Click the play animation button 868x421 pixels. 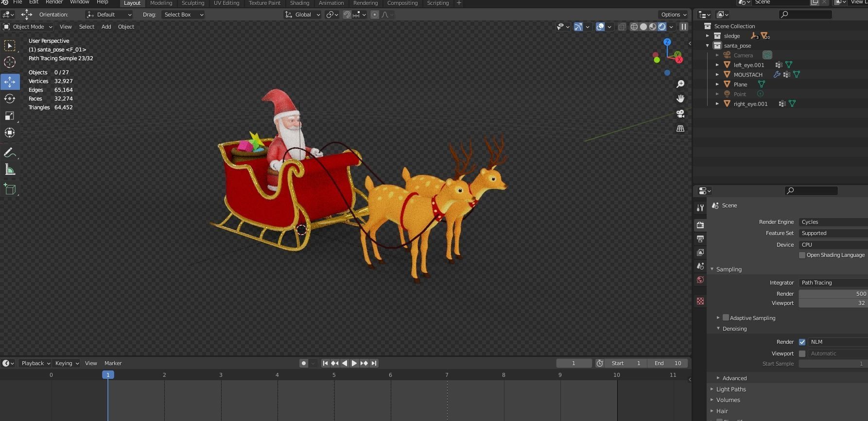(354, 363)
